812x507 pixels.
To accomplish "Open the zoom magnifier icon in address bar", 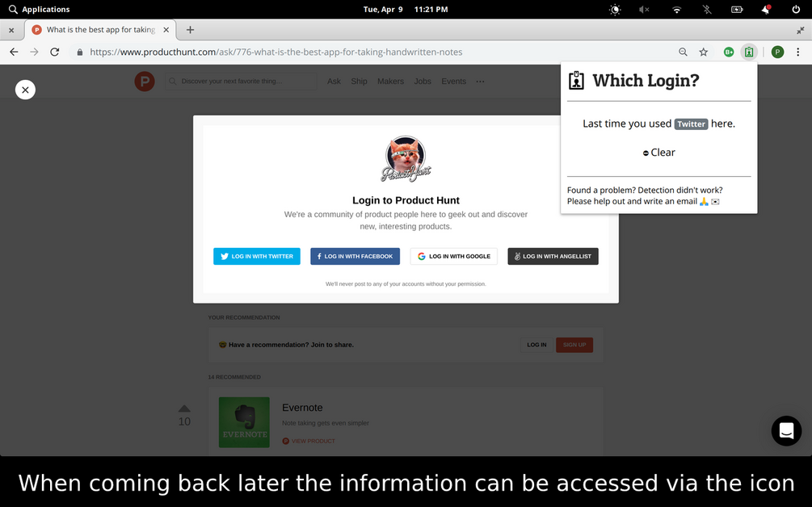I will click(x=683, y=52).
